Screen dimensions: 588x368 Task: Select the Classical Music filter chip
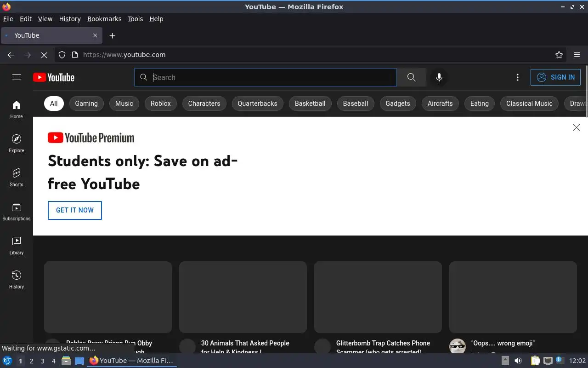[529, 103]
